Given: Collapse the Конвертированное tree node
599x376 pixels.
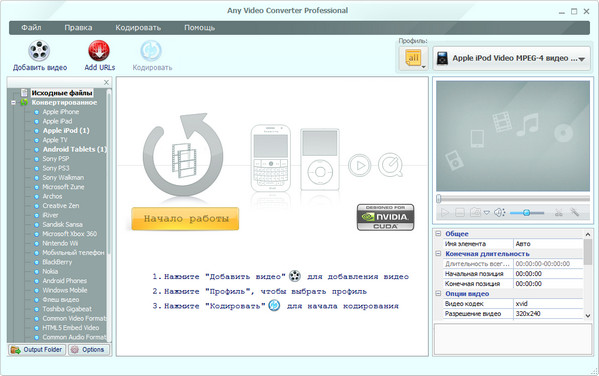Looking at the screenshot, I should click(x=13, y=102).
